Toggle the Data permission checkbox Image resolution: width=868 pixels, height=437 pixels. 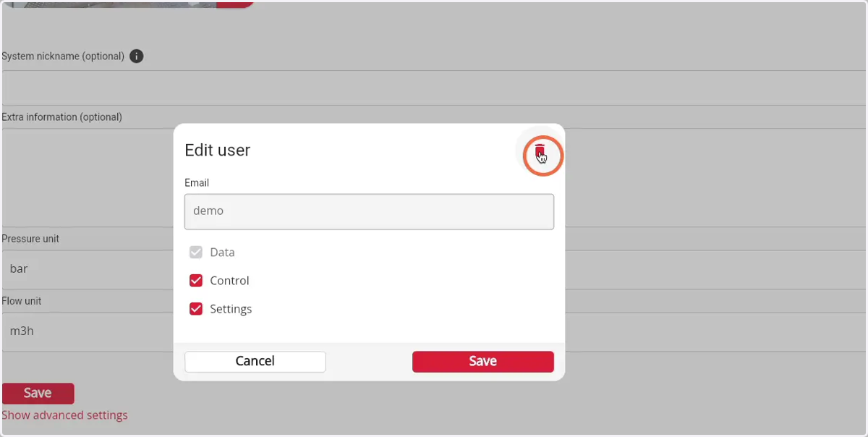pyautogui.click(x=195, y=253)
